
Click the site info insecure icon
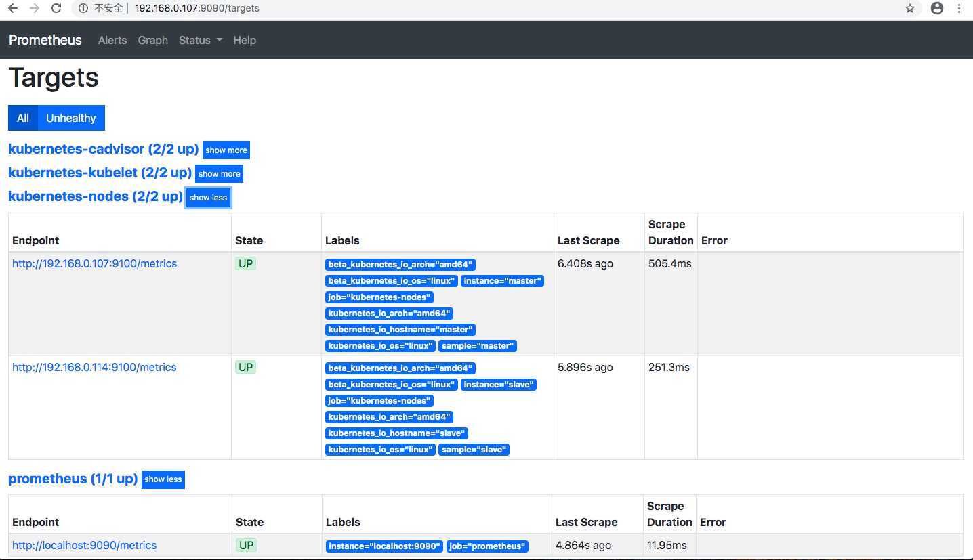pyautogui.click(x=83, y=8)
